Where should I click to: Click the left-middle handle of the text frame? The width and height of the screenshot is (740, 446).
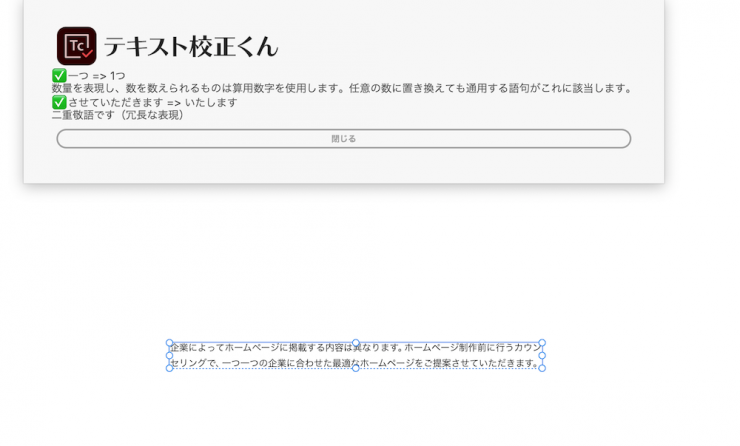pos(169,355)
